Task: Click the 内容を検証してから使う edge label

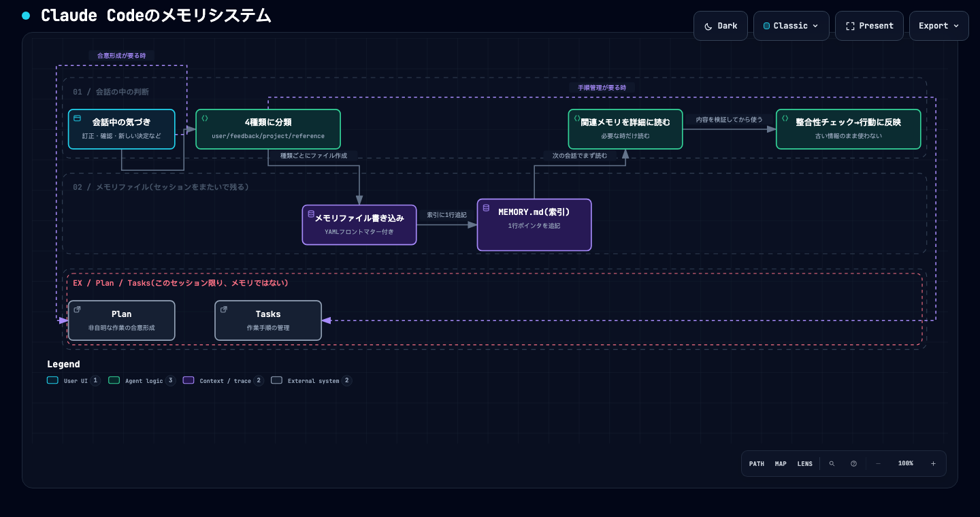Action: (729, 119)
